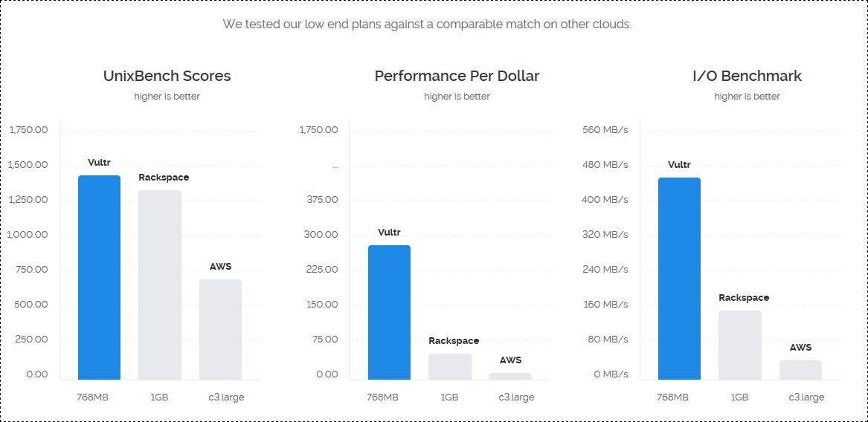Image resolution: width=868 pixels, height=422 pixels.
Task: Click the 1GB label under Performance Per Dollar
Action: [449, 397]
